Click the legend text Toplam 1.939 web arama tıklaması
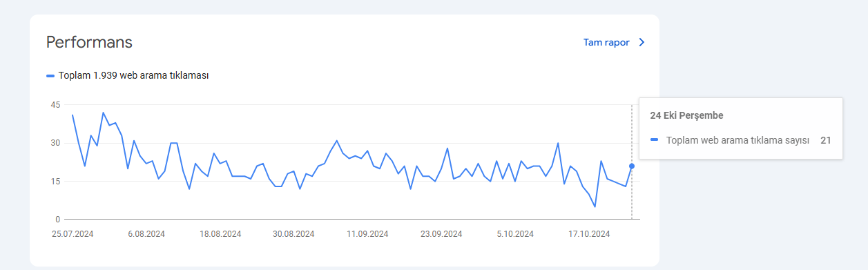Image resolution: width=868 pixels, height=270 pixels. 134,75
